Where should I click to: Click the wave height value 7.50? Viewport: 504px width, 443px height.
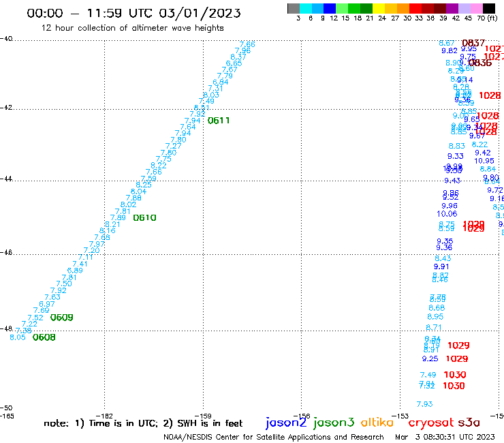(64, 284)
